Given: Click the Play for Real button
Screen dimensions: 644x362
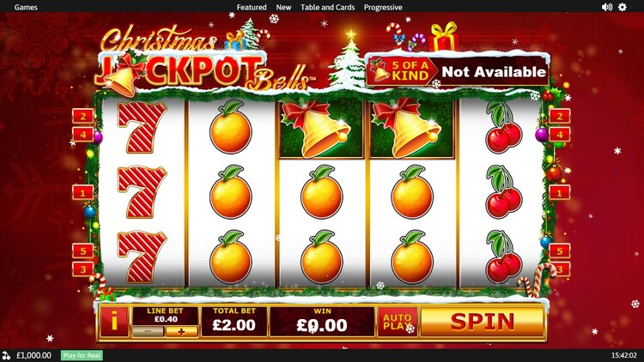Looking at the screenshot, I should click(82, 355).
